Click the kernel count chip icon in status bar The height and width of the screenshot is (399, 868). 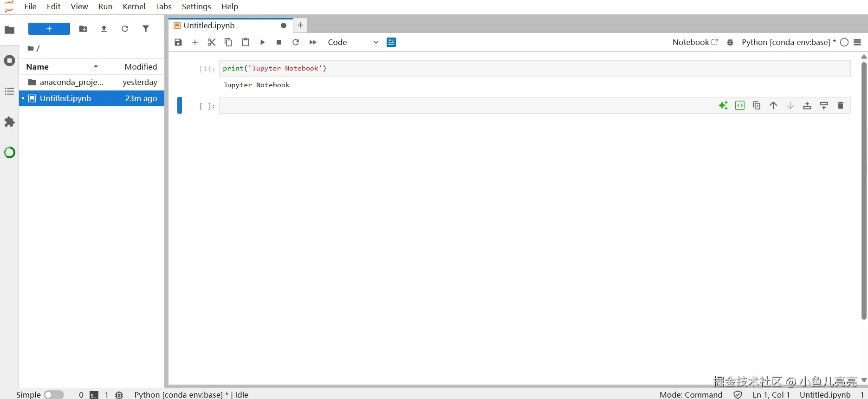tap(119, 395)
